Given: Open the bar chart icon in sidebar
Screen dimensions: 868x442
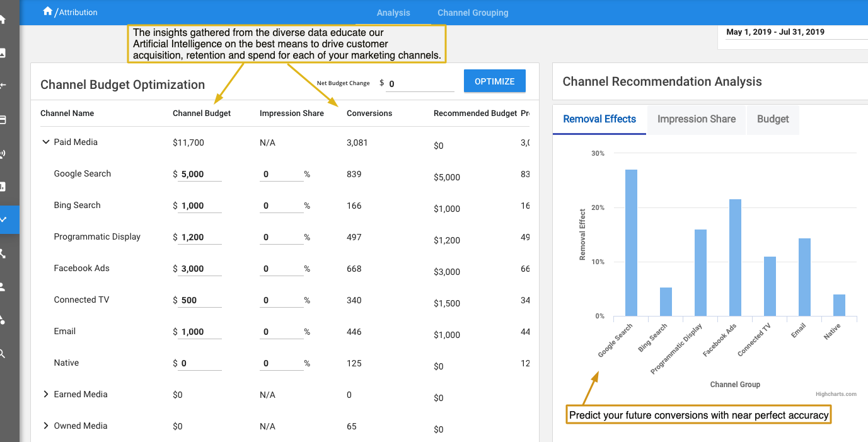Looking at the screenshot, I should pyautogui.click(x=3, y=187).
